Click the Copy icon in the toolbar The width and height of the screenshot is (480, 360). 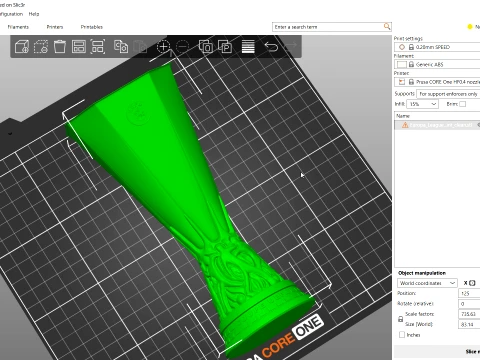[121, 47]
